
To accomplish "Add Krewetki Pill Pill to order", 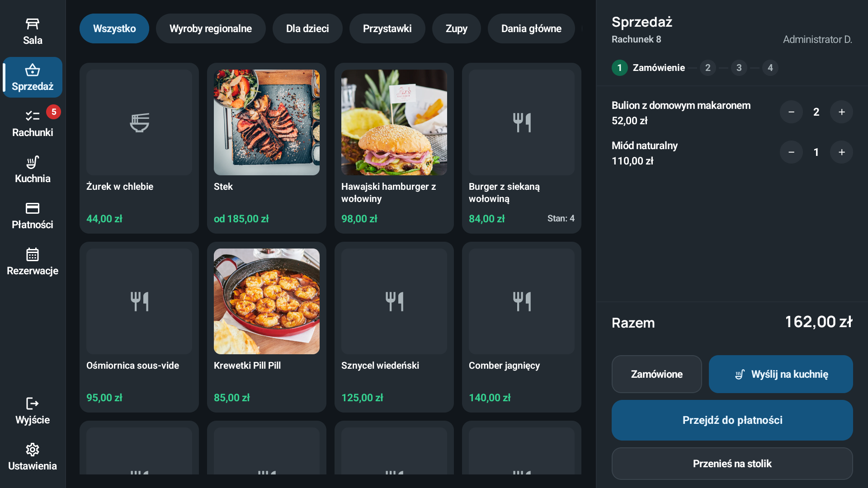I will click(x=267, y=327).
